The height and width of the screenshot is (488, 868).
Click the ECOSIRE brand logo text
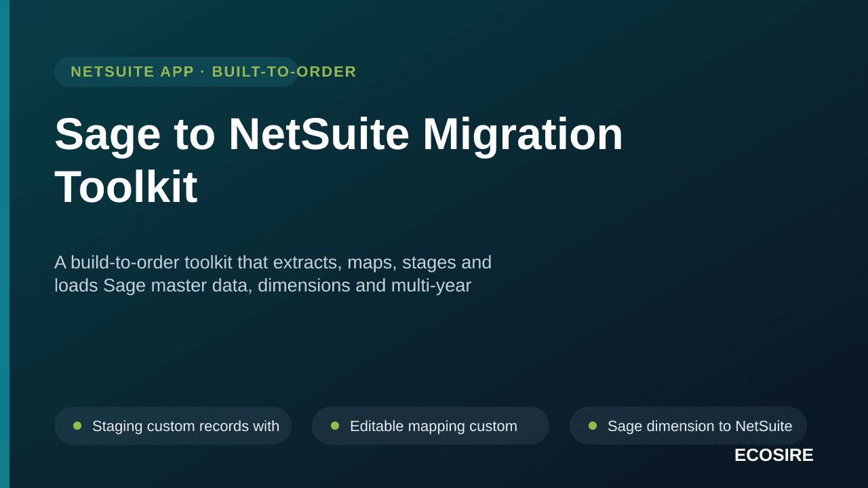(774, 455)
